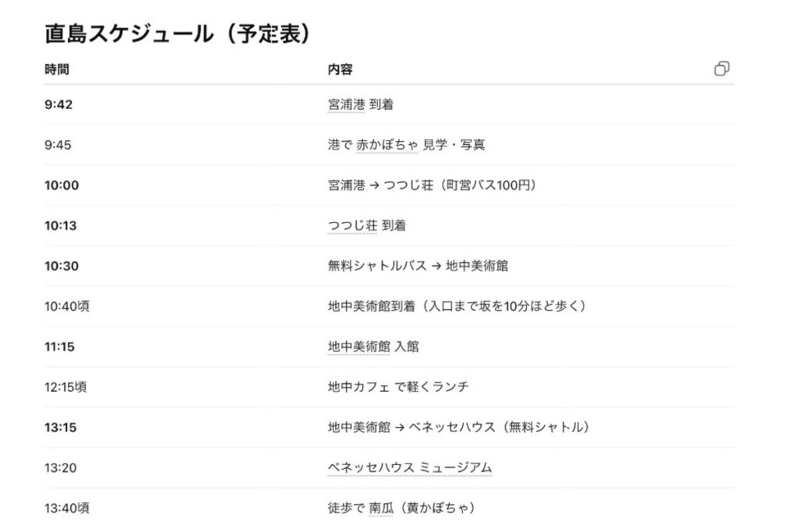
Task: Select the 12:15頃 time cell
Action: 66,387
